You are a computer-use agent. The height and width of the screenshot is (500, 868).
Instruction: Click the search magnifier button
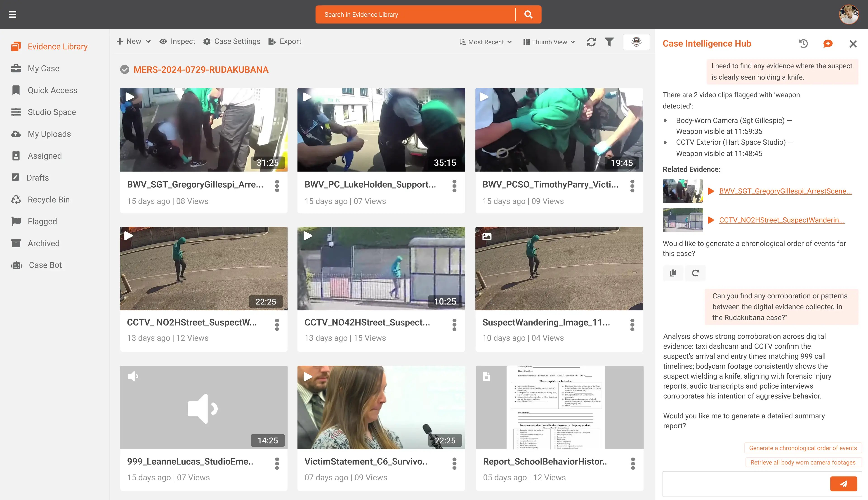pyautogui.click(x=528, y=14)
